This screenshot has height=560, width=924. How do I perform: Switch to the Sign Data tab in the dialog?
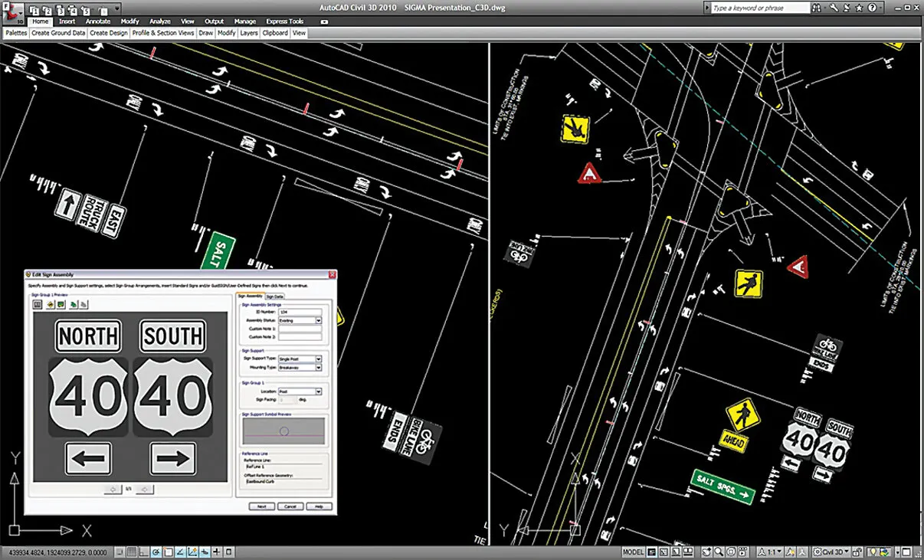coord(275,296)
